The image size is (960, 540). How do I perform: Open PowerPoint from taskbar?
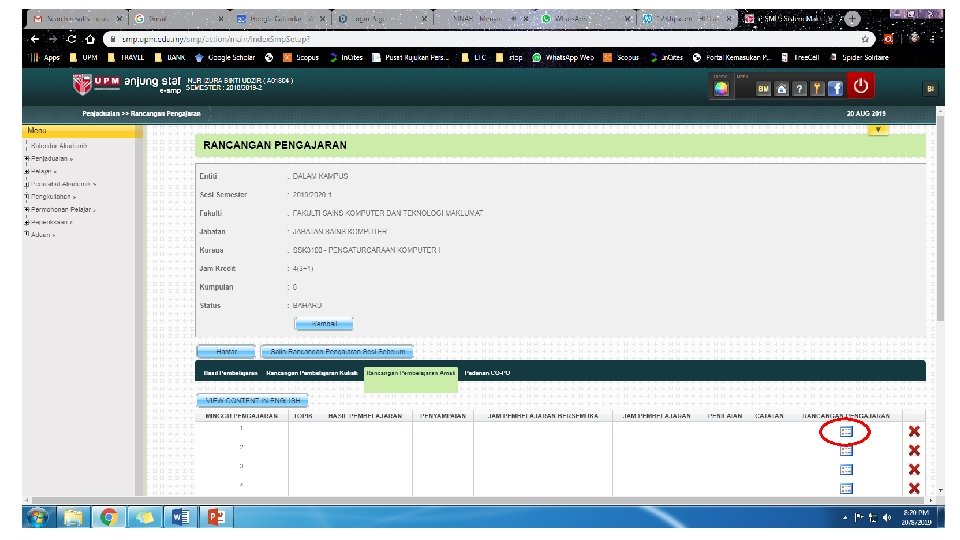[x=216, y=517]
